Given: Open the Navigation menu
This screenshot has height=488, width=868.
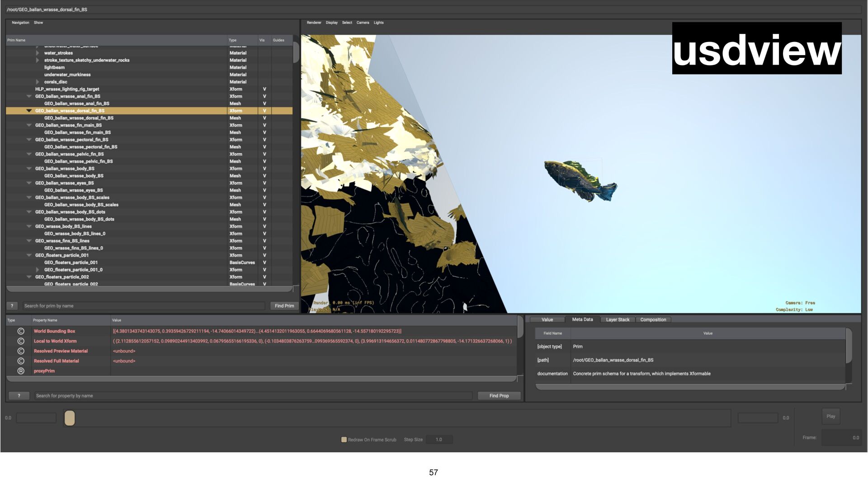Looking at the screenshot, I should point(20,23).
